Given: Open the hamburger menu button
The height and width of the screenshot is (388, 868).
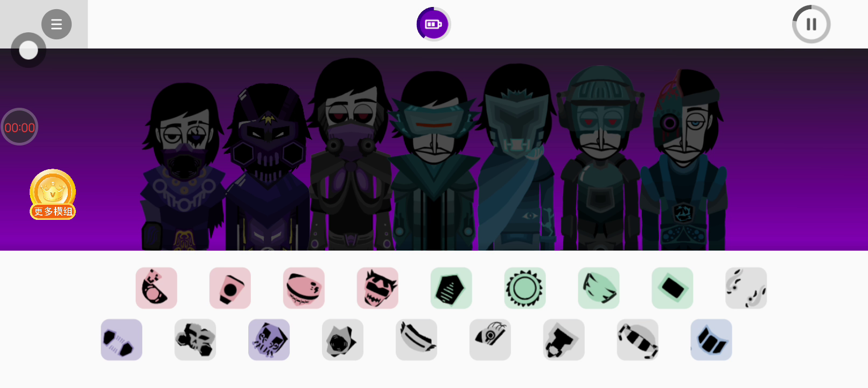Looking at the screenshot, I should click(57, 24).
